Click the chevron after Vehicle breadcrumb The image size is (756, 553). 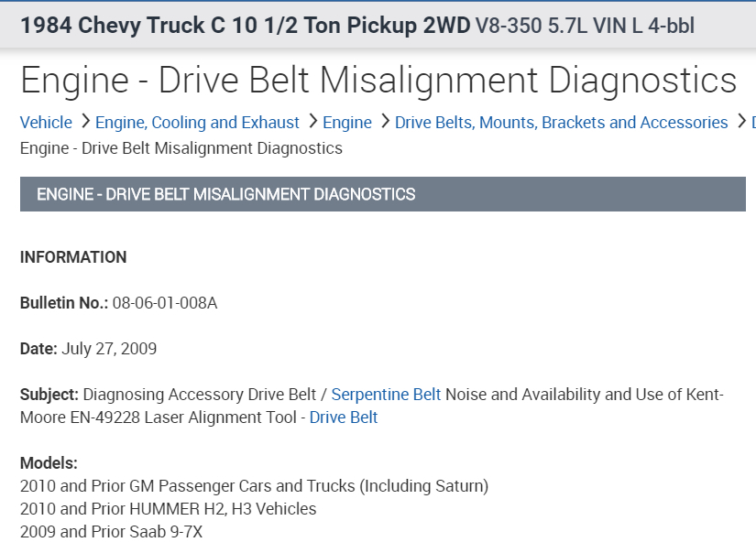pyautogui.click(x=84, y=122)
